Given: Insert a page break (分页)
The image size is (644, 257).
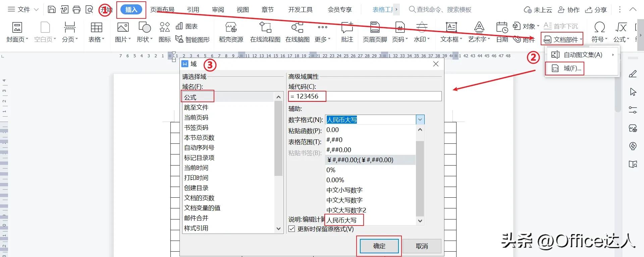Looking at the screenshot, I should [70, 32].
